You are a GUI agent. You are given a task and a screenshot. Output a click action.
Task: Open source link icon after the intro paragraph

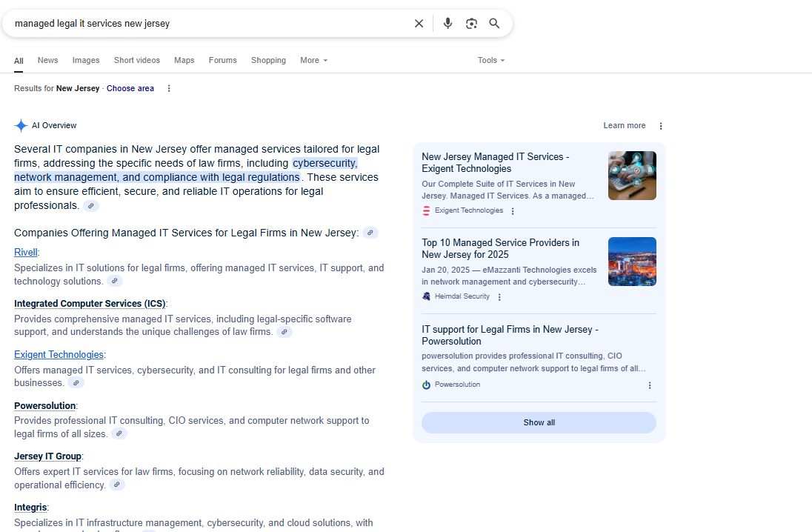91,206
